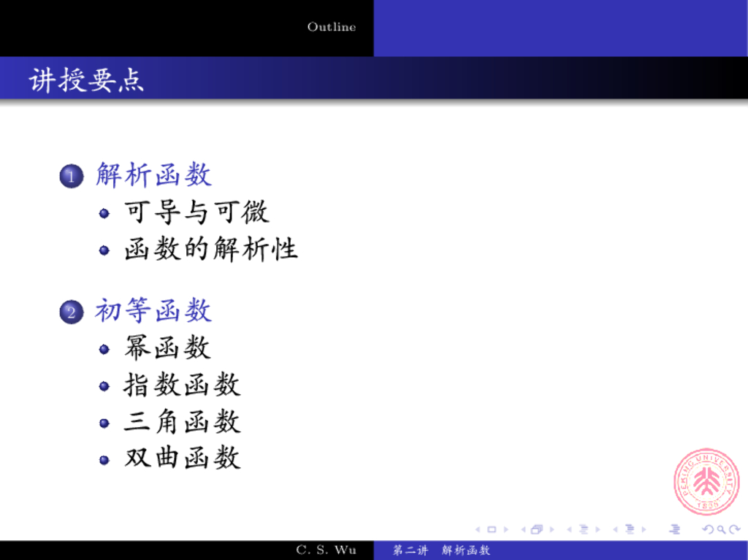Open subsection 指数函数
Image resolution: width=748 pixels, height=560 pixels.
[x=182, y=385]
